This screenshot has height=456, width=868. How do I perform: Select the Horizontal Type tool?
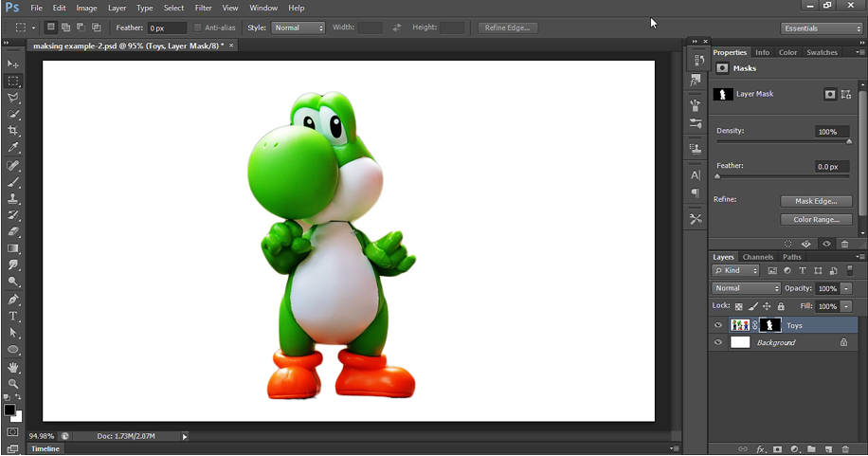(13, 317)
